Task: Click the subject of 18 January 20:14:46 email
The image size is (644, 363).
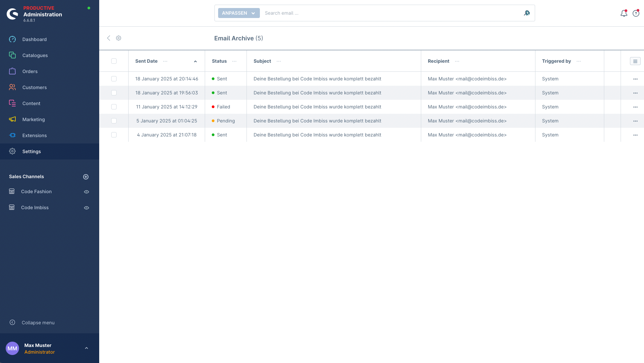Action: point(317,79)
